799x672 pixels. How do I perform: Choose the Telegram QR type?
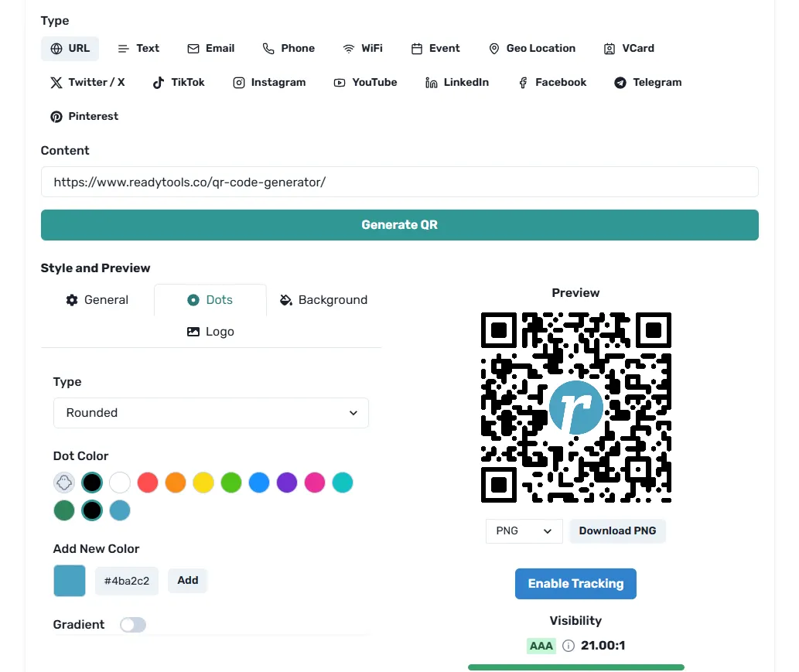click(647, 82)
